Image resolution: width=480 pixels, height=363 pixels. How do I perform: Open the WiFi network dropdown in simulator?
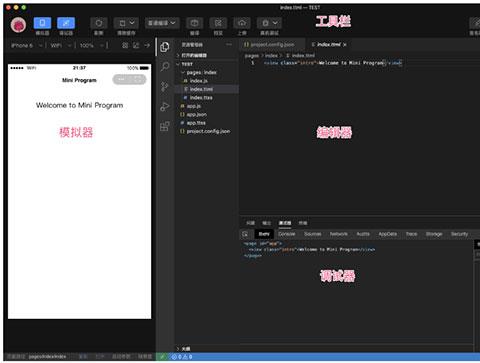(x=61, y=45)
